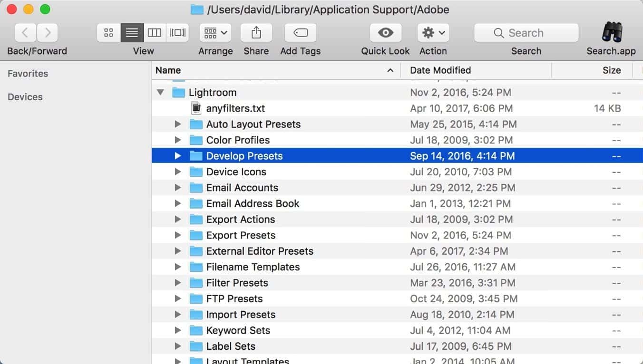Screen dimensions: 643x364
Task: Click the Quick Look eye button
Action: point(385,33)
